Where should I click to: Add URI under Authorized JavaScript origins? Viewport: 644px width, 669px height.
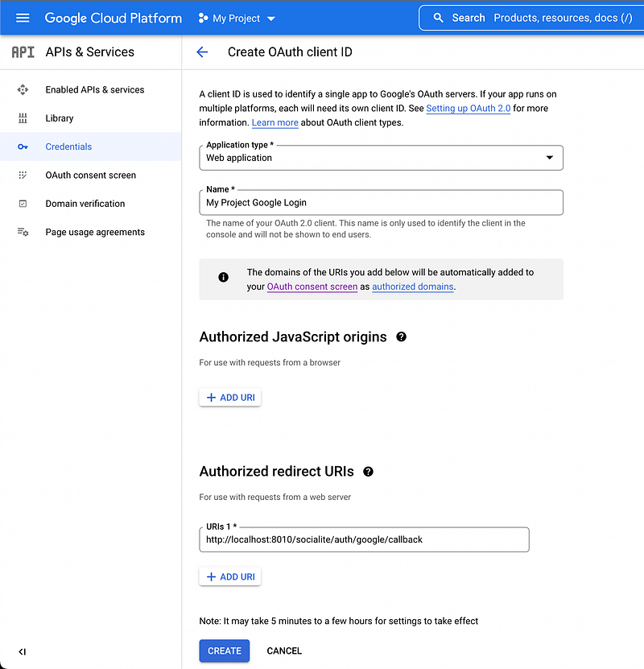(x=230, y=397)
